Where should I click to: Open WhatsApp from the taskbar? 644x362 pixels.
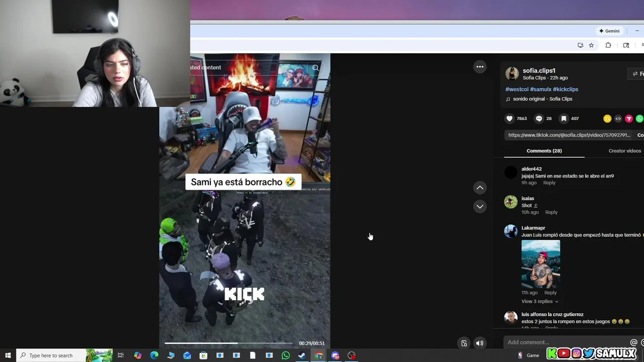[286, 355]
